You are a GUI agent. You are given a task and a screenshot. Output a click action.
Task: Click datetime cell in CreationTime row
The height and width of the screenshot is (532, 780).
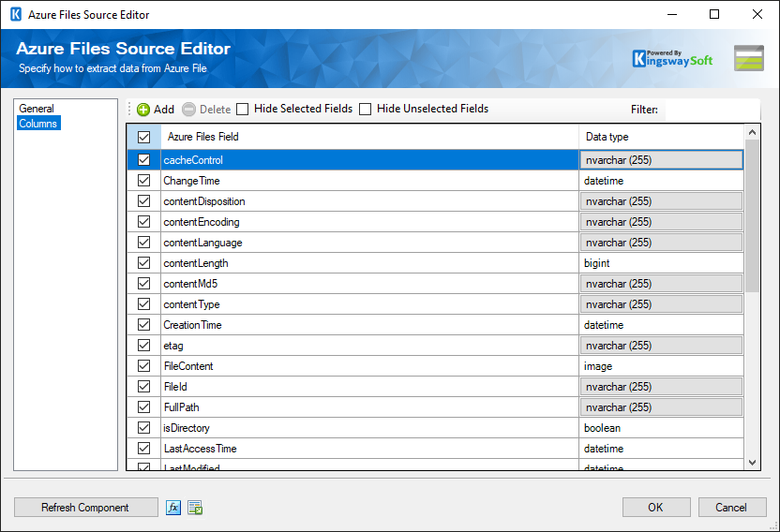[661, 325]
